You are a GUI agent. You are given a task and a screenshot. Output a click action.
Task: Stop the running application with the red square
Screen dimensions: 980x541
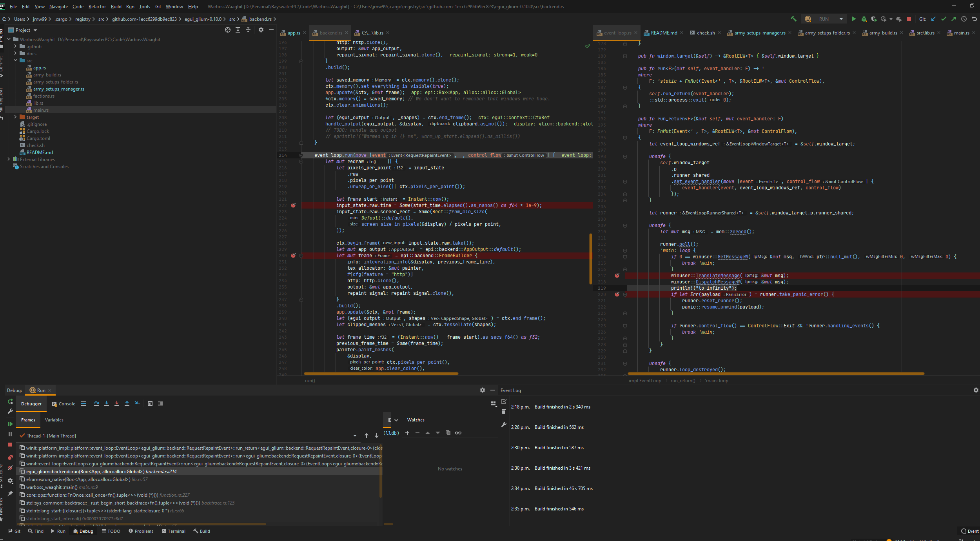pos(909,19)
